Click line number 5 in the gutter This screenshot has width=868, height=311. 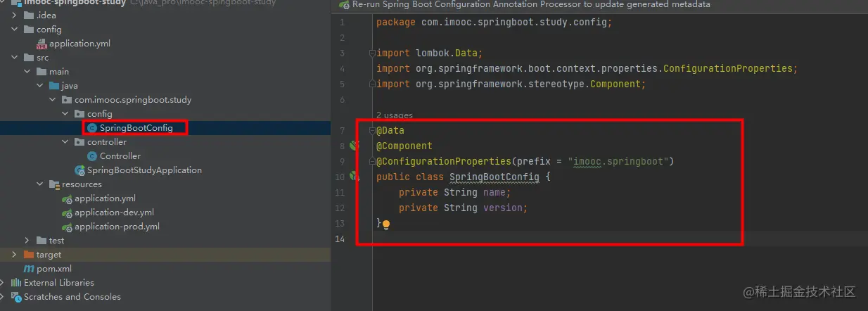coord(342,84)
